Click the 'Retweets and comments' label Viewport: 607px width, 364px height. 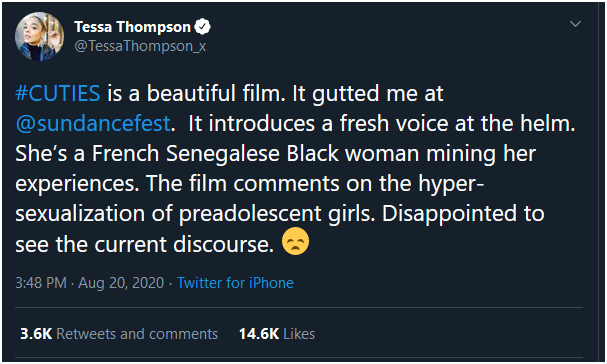(x=137, y=334)
